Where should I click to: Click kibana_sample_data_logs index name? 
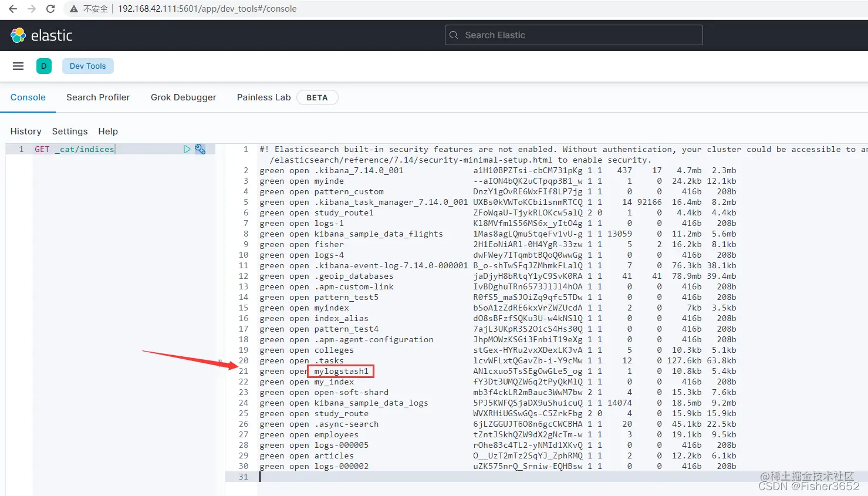(x=371, y=403)
